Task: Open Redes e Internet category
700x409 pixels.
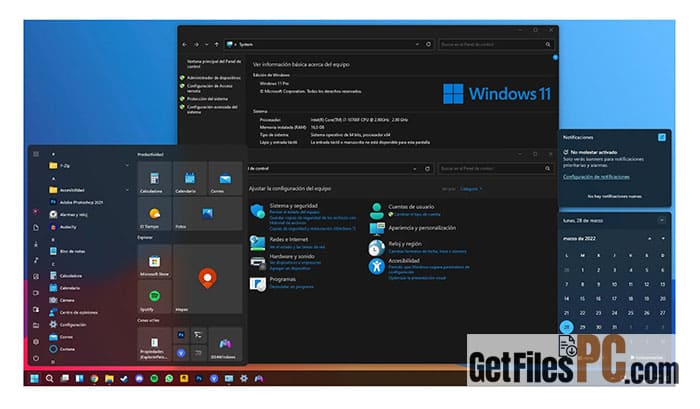Action: pyautogui.click(x=288, y=239)
